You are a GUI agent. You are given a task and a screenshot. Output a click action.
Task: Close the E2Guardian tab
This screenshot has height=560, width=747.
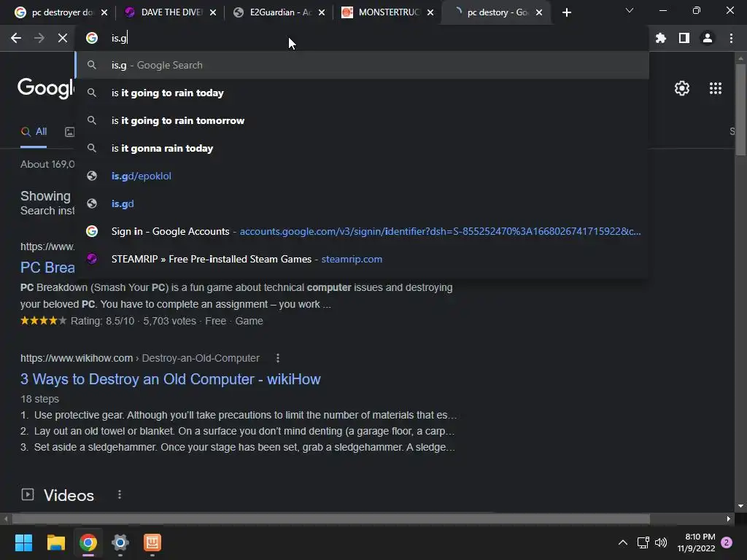coord(322,12)
